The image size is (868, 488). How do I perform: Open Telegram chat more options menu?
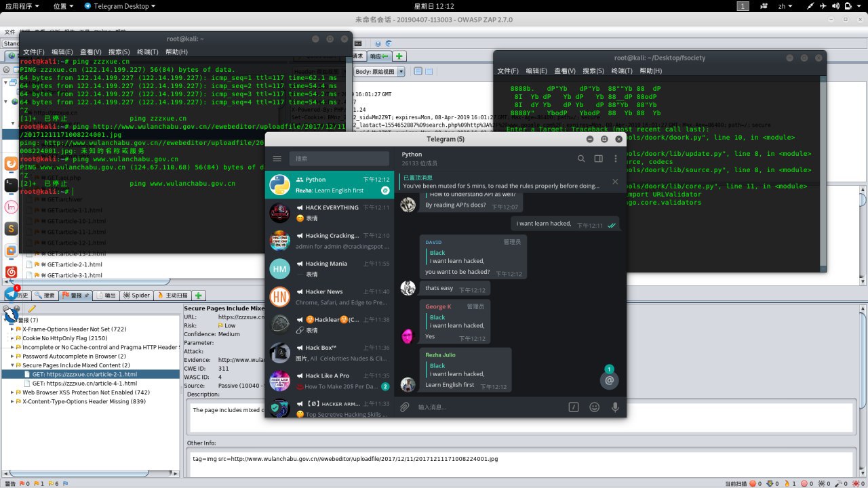pos(616,159)
